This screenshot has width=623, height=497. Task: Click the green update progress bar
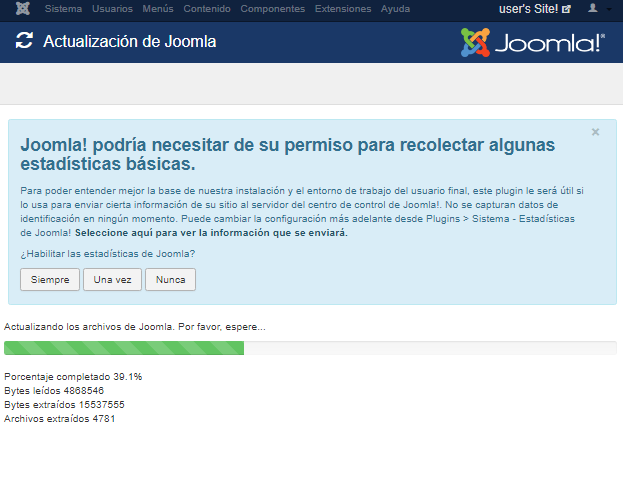click(x=124, y=348)
